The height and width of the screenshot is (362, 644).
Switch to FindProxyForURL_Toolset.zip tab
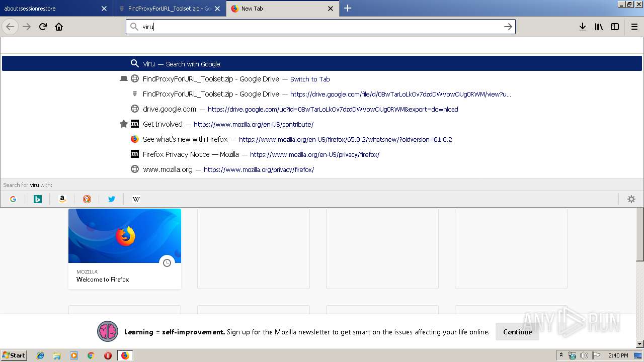click(170, 9)
